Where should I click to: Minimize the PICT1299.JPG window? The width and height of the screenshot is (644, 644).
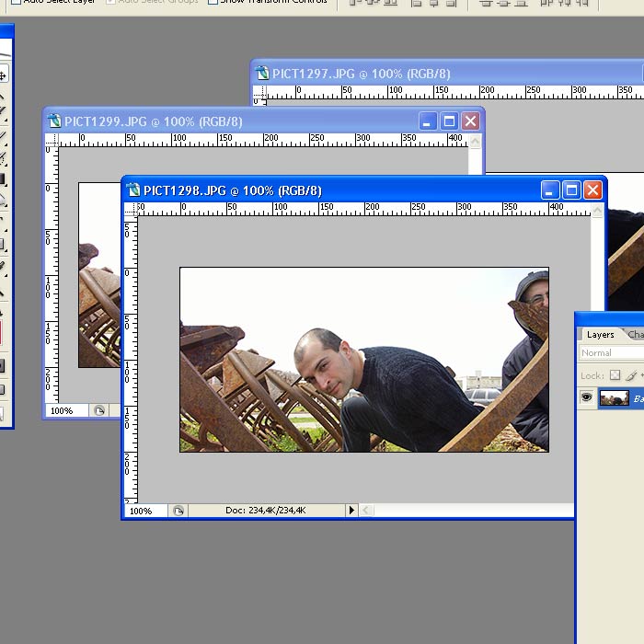pyautogui.click(x=428, y=121)
